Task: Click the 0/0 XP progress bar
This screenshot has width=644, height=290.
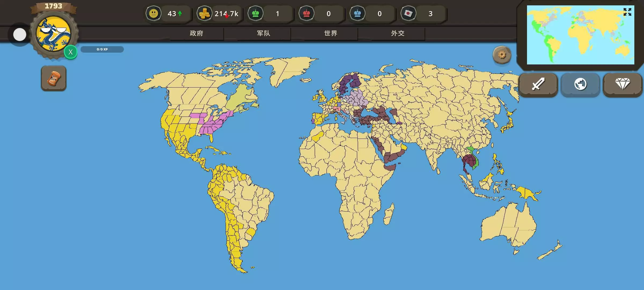Action: click(x=102, y=49)
